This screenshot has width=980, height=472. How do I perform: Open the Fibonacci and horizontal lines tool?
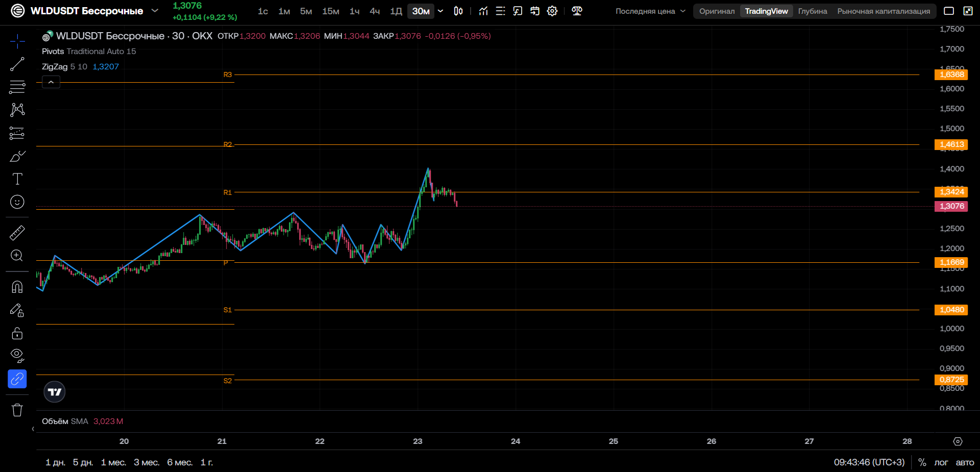click(17, 87)
